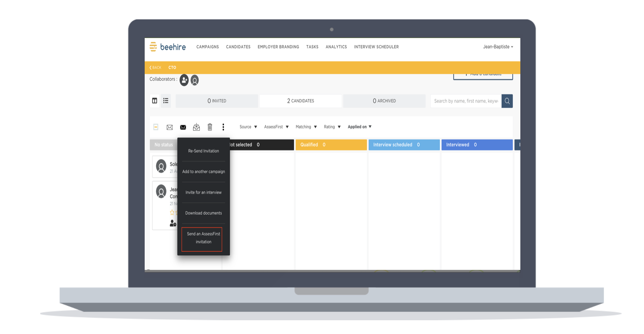
Task: Open the Jean-Baptiste user menu
Action: point(498,47)
